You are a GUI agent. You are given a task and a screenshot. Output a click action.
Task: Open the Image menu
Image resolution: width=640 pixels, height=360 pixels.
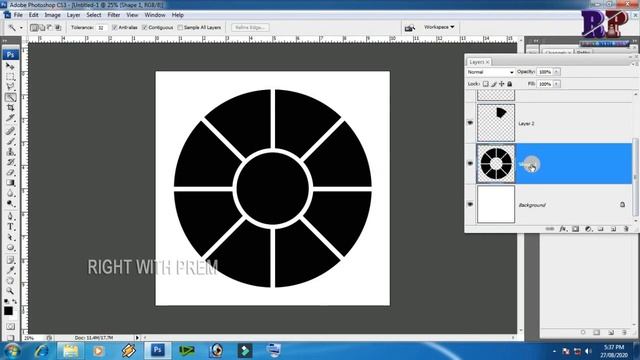click(x=52, y=15)
